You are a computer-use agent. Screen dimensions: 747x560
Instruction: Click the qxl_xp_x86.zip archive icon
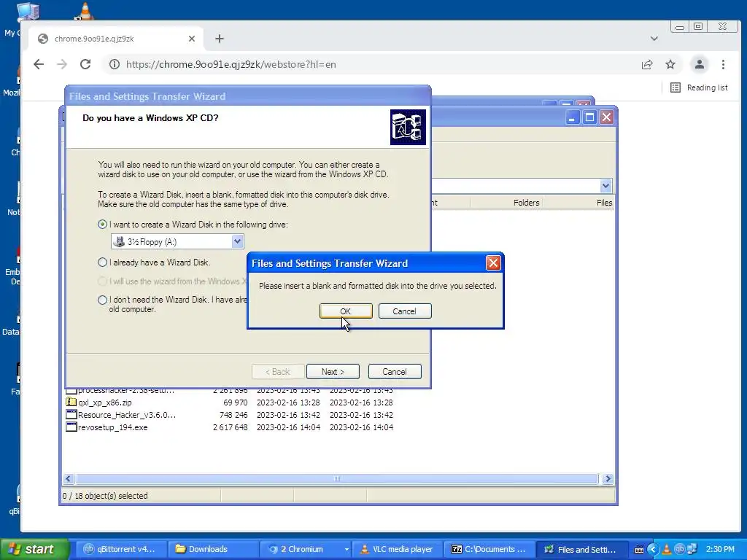pyautogui.click(x=71, y=402)
